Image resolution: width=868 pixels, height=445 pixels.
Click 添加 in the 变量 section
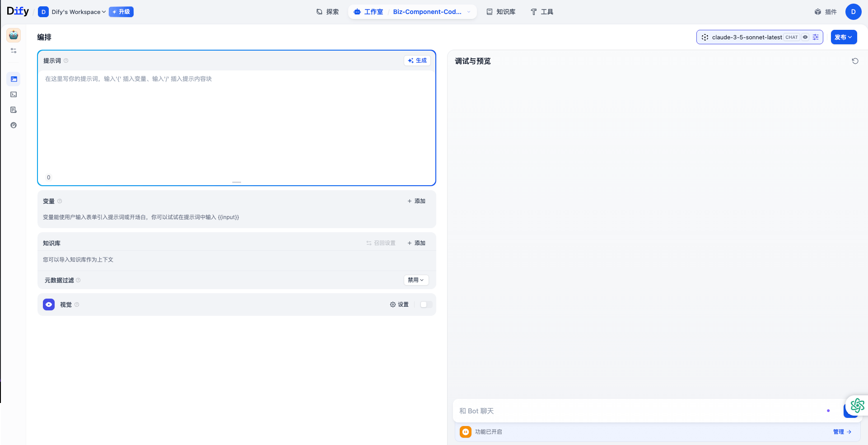pyautogui.click(x=416, y=201)
